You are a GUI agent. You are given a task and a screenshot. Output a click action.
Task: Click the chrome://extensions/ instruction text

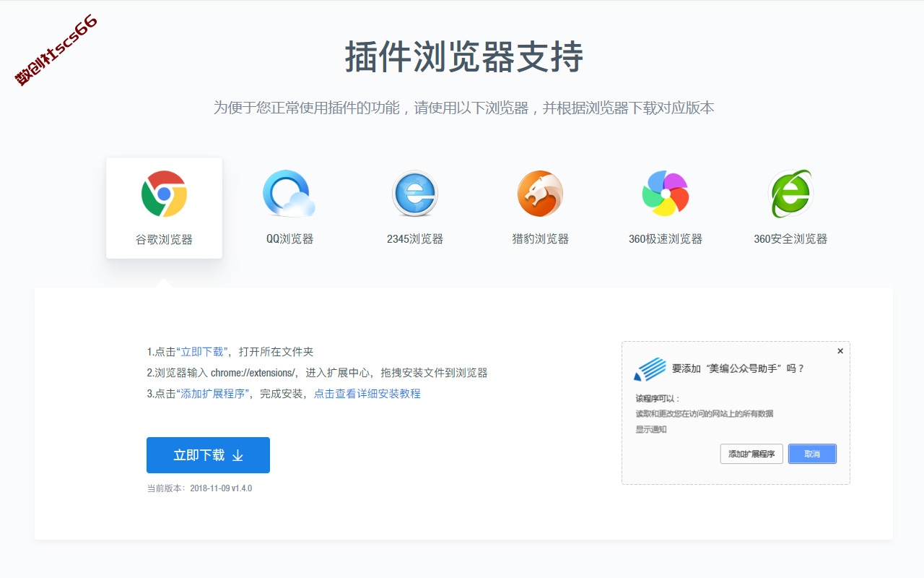253,373
